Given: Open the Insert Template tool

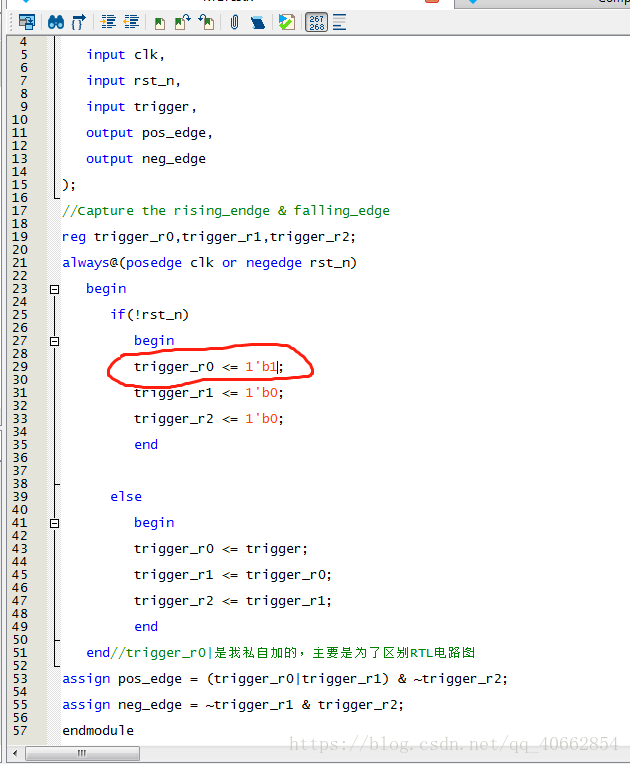Looking at the screenshot, I should (258, 22).
